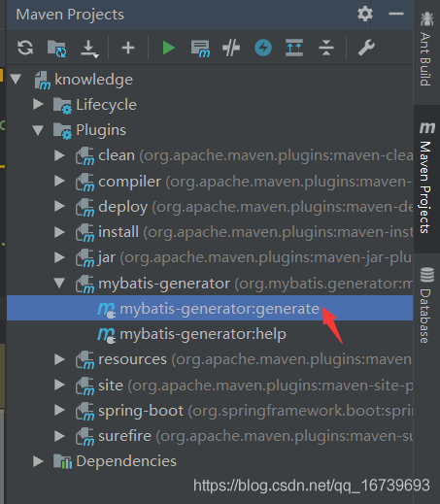Click the knowledge project icon

(x=43, y=80)
